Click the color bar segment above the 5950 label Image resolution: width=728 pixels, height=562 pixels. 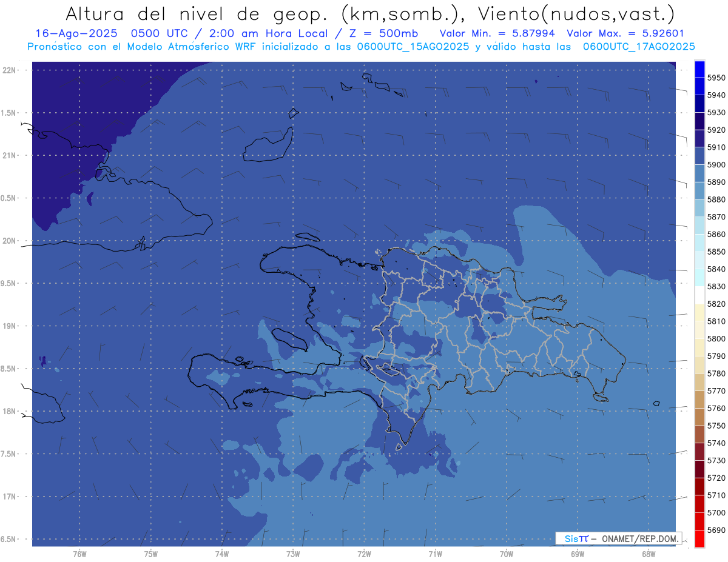pyautogui.click(x=699, y=69)
